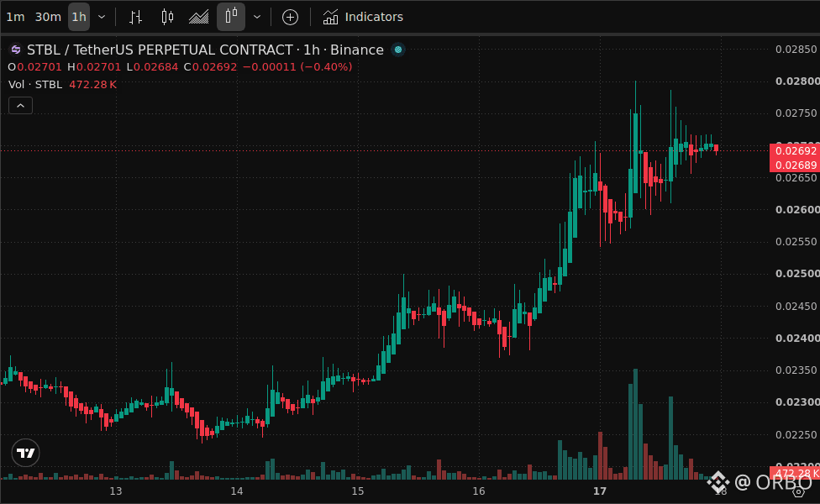Open the Indicators menu

363,17
